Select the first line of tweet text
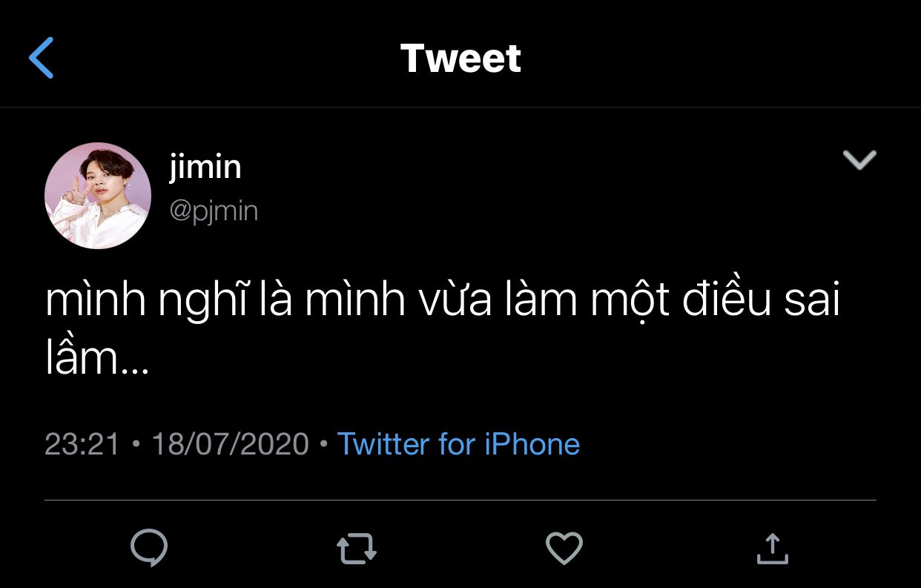921x588 pixels. (443, 301)
